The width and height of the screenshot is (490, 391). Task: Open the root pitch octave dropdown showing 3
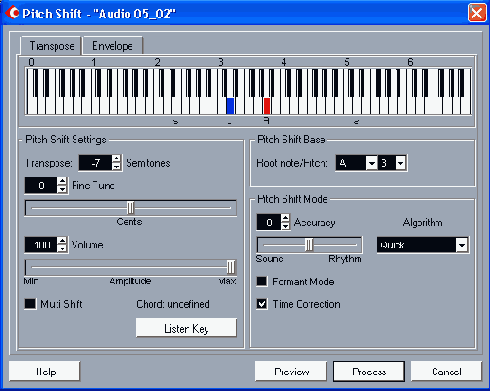(x=400, y=163)
